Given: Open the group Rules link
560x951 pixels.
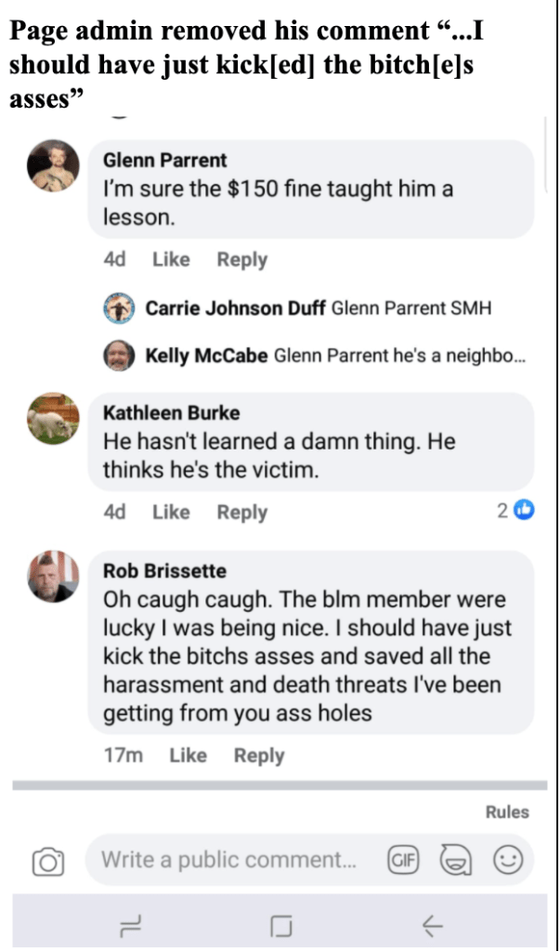Looking at the screenshot, I should coord(507,812).
